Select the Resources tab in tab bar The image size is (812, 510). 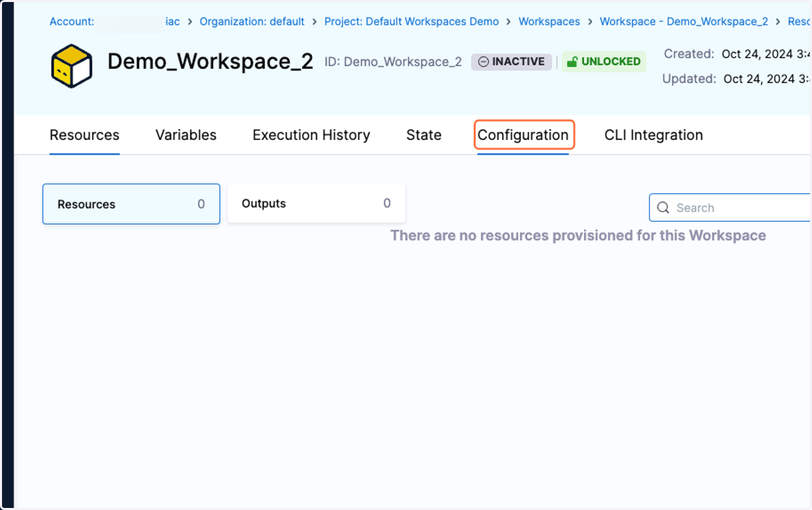(85, 135)
